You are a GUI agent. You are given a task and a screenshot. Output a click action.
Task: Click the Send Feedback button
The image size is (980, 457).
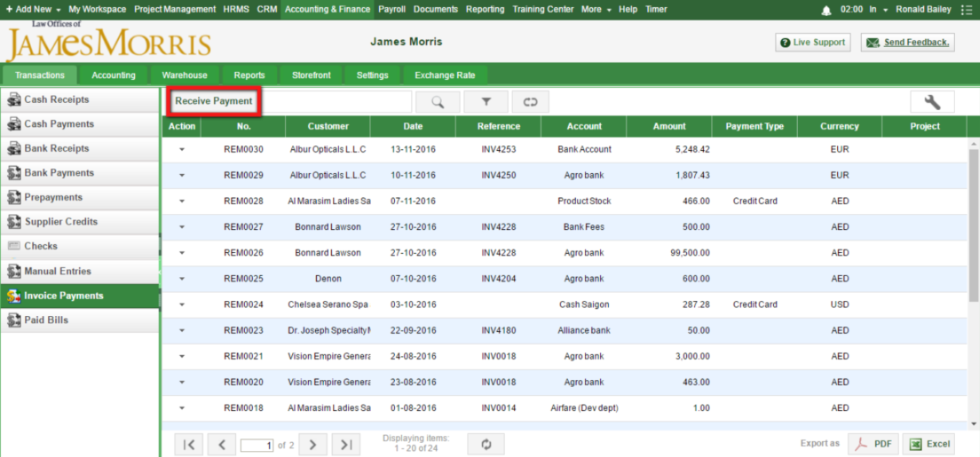coord(907,42)
